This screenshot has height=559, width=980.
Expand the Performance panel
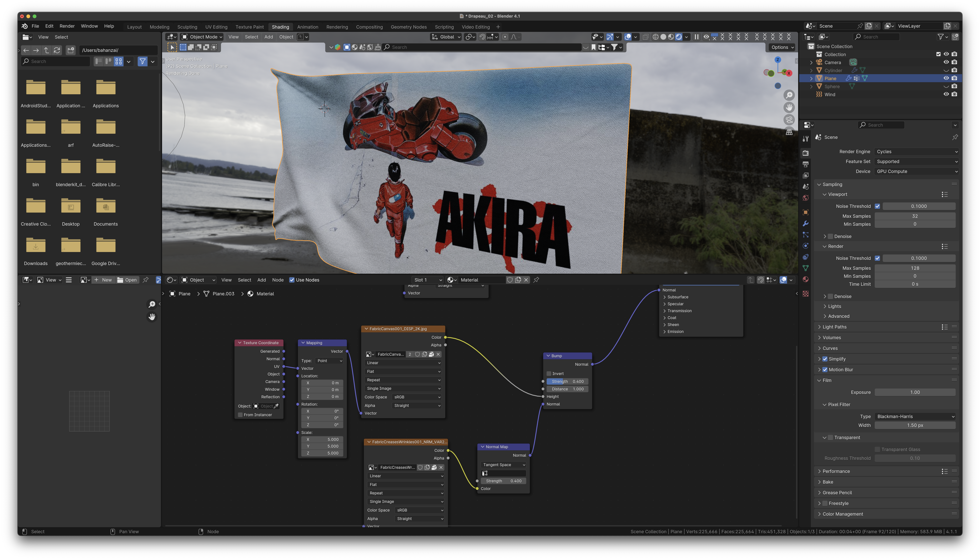point(836,471)
